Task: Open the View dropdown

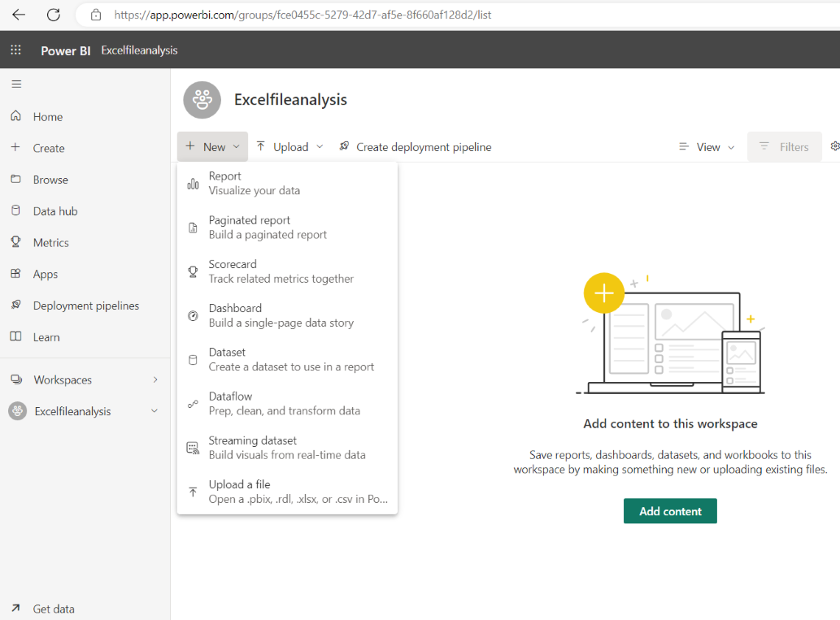Action: pyautogui.click(x=707, y=147)
